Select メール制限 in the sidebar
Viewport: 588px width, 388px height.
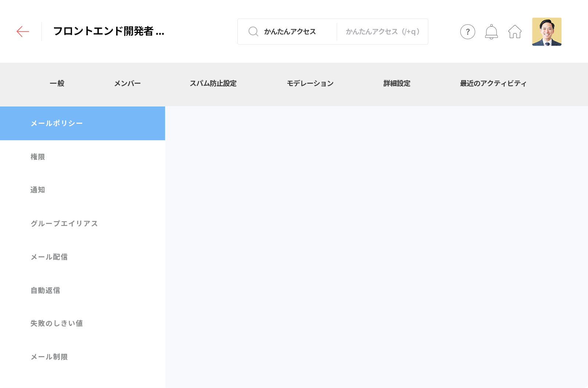(49, 357)
